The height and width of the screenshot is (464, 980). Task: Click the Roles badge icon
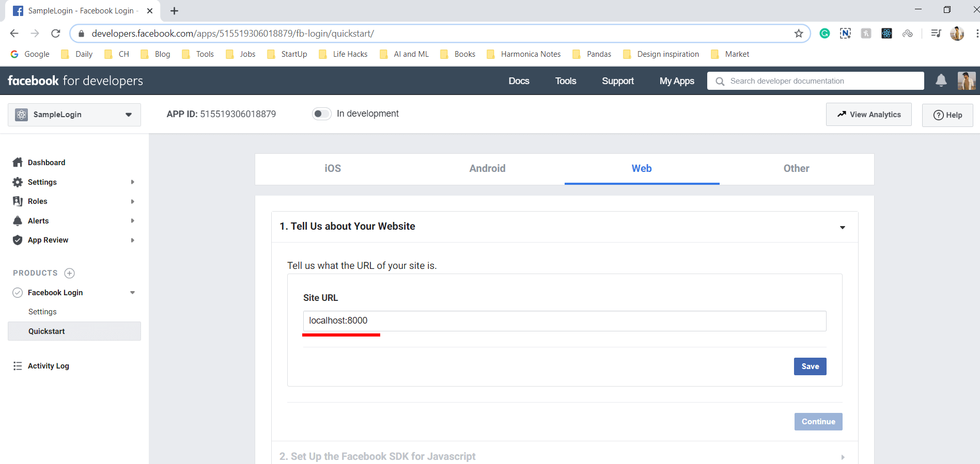(18, 201)
